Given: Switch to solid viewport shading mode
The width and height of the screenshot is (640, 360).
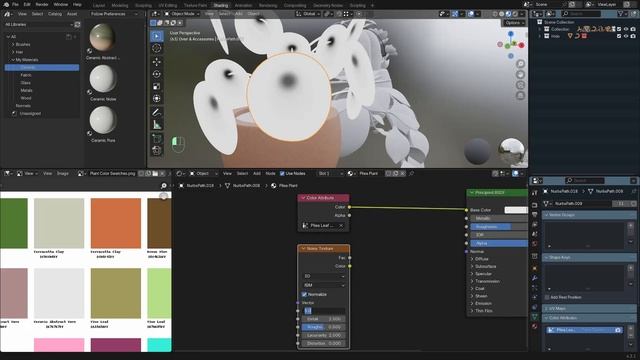Looking at the screenshot, I should 502,14.
